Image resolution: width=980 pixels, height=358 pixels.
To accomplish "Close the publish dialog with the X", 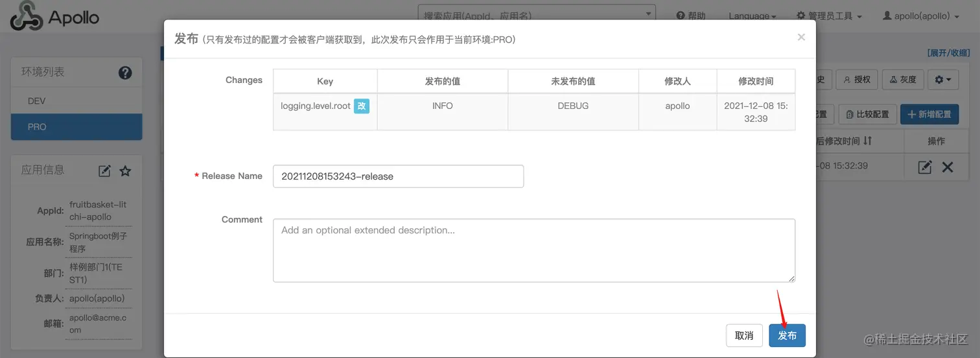I will click(x=801, y=38).
